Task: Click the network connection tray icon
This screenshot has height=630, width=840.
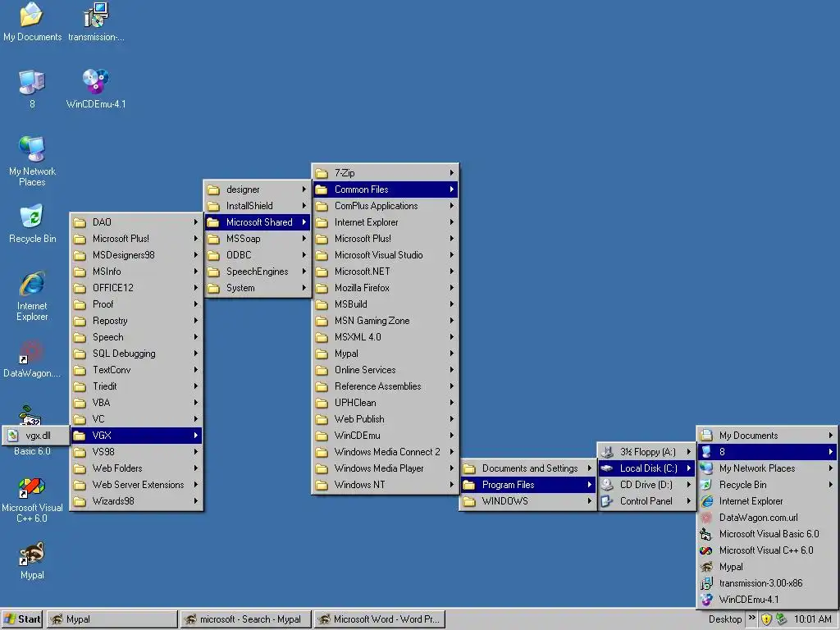Action: click(x=782, y=619)
